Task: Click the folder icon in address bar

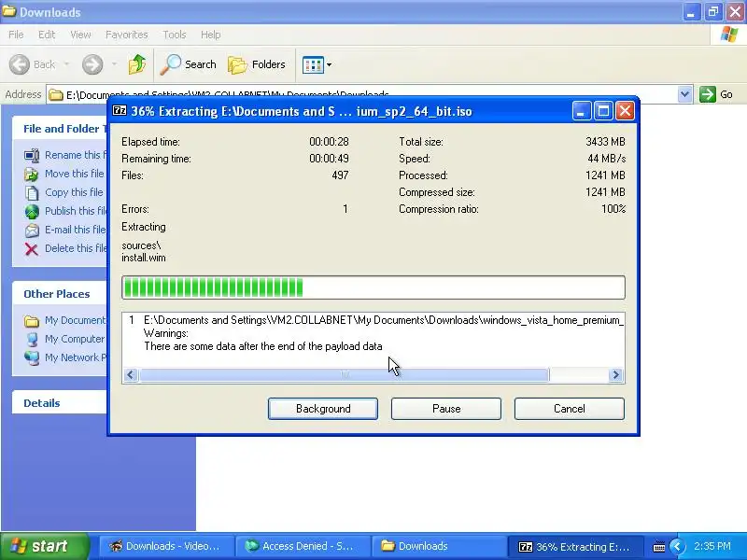Action: [56, 95]
